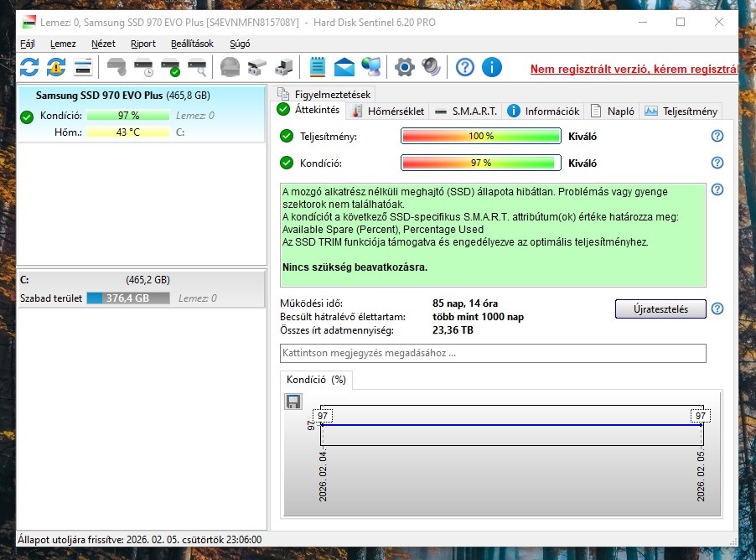
Task: Click the overview Kondíció 97 % gradient bar
Action: (x=481, y=163)
